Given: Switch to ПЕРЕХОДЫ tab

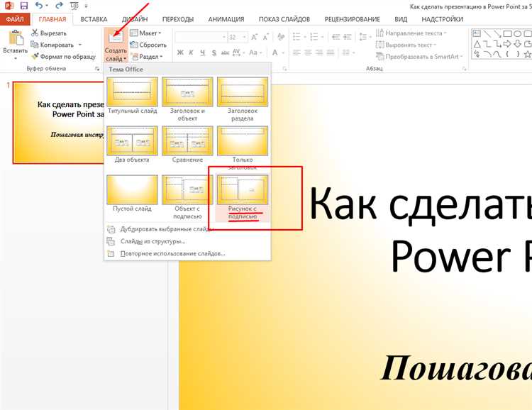Looking at the screenshot, I should 178,19.
